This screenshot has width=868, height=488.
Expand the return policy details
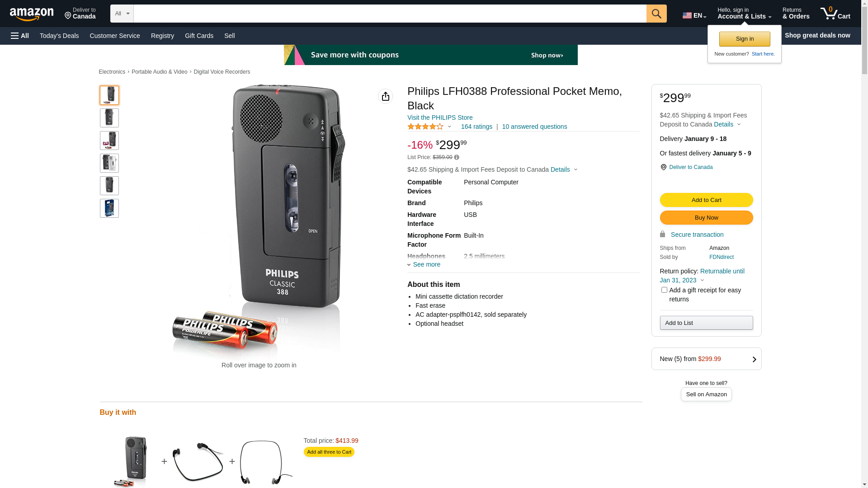coord(702,280)
